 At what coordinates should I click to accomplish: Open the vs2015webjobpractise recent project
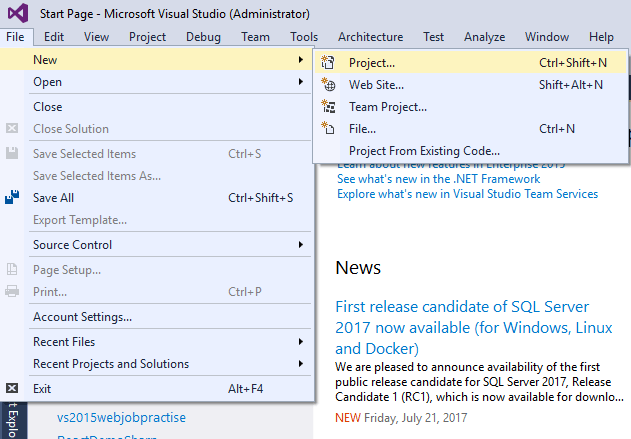(121, 418)
